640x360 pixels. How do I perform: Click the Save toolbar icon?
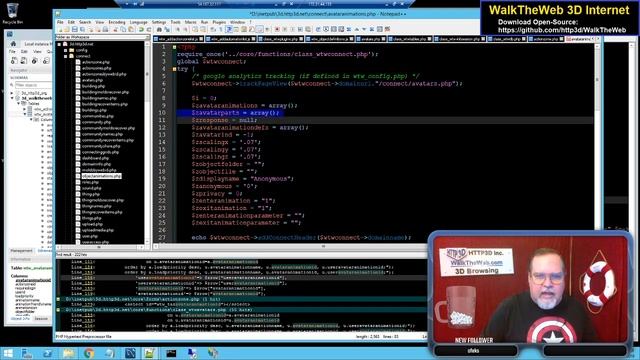[74, 29]
